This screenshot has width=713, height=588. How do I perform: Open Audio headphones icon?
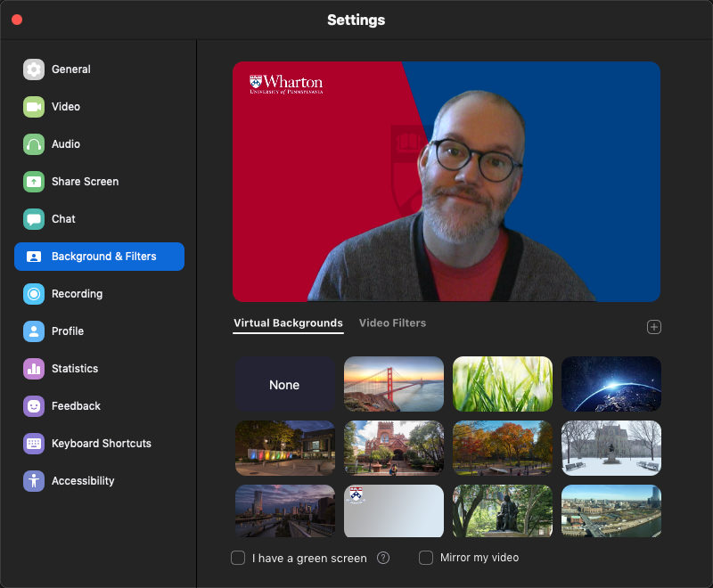34,144
